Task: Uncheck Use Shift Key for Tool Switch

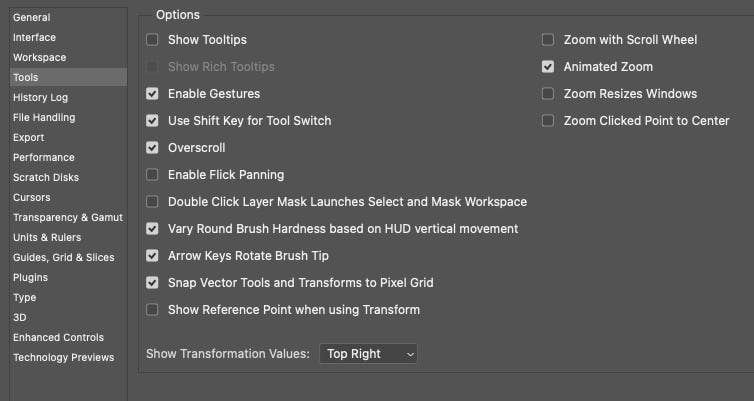Action: pyautogui.click(x=152, y=121)
